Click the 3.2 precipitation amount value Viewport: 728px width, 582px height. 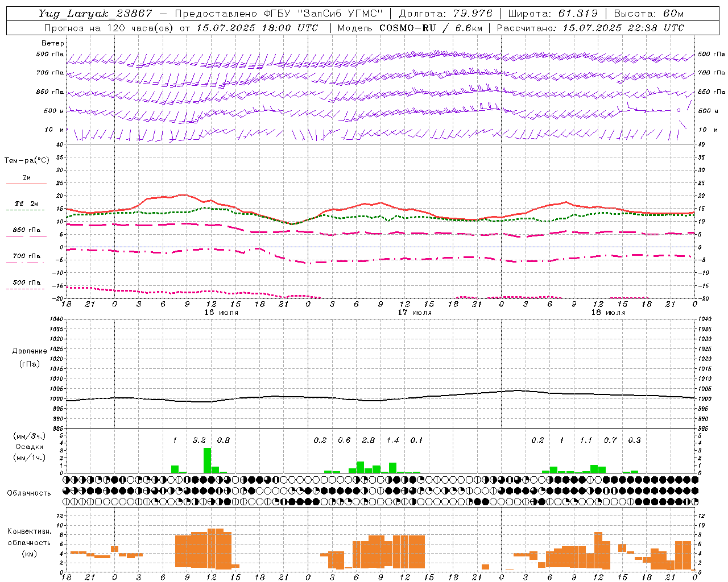pyautogui.click(x=199, y=440)
